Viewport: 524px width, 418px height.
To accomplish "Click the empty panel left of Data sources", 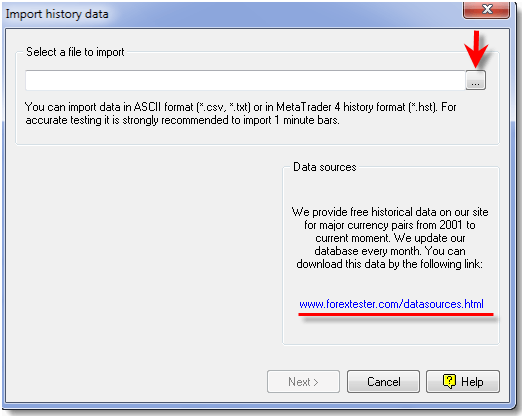I will [144, 254].
